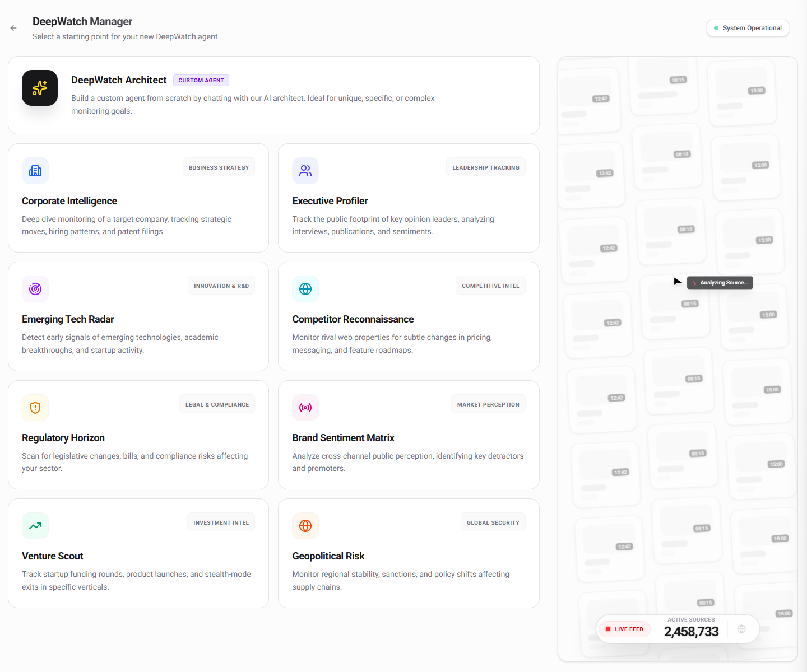The image size is (807, 672).
Task: Click the Geopolitical Risk globe icon
Action: (305, 526)
